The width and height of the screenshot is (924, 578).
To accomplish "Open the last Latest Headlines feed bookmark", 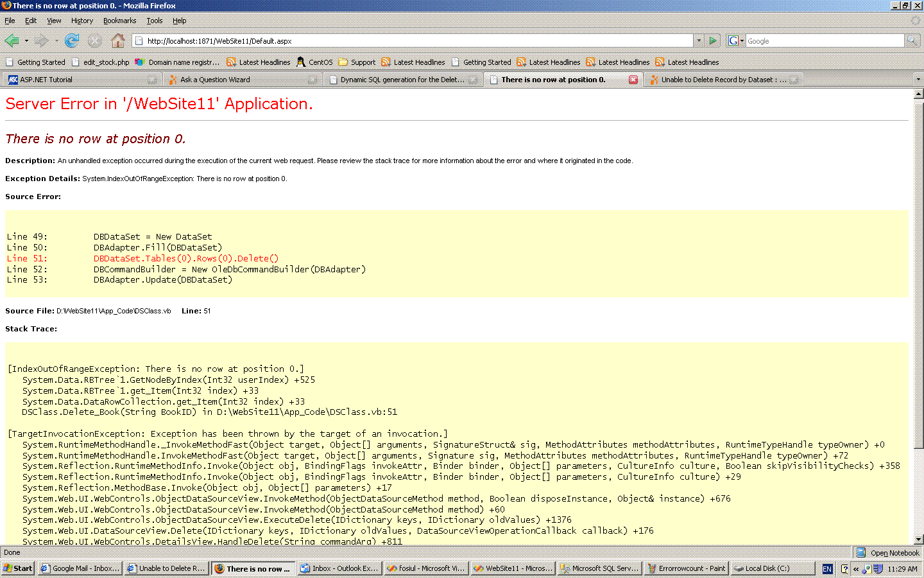I will pyautogui.click(x=687, y=62).
